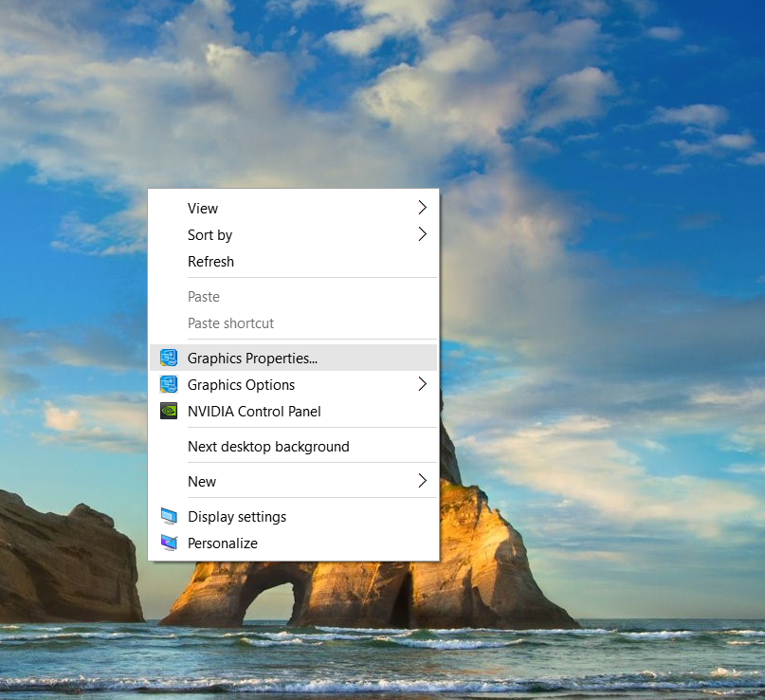Select Next desktop background

click(x=268, y=446)
